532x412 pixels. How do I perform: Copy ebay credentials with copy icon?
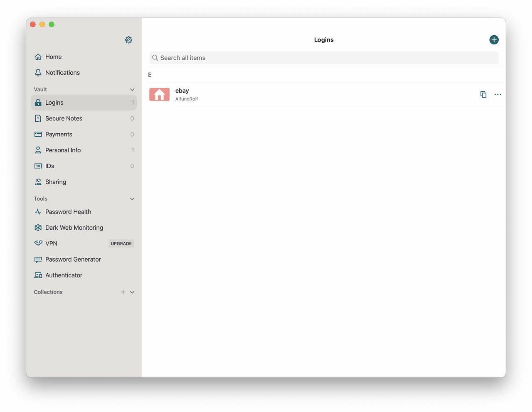(x=483, y=94)
